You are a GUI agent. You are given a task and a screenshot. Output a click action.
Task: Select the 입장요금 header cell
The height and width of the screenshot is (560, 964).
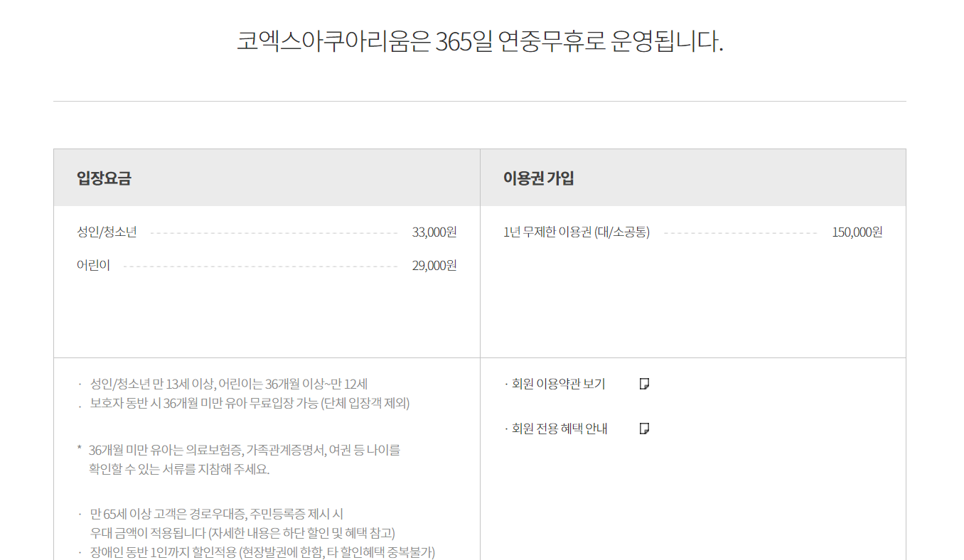[267, 178]
